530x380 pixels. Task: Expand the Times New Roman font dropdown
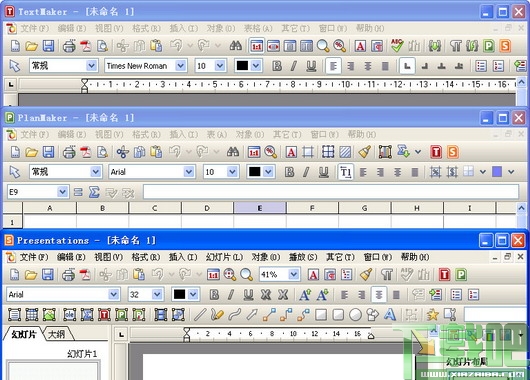181,66
